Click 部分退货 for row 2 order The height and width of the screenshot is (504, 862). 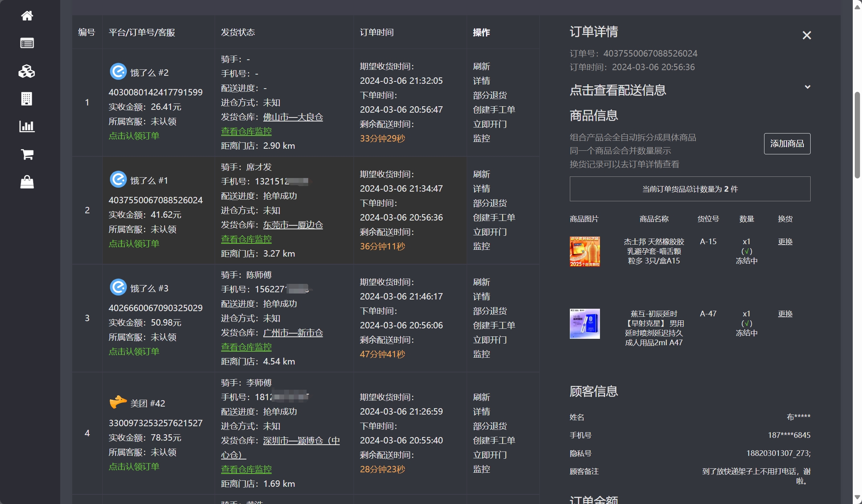[x=490, y=203]
